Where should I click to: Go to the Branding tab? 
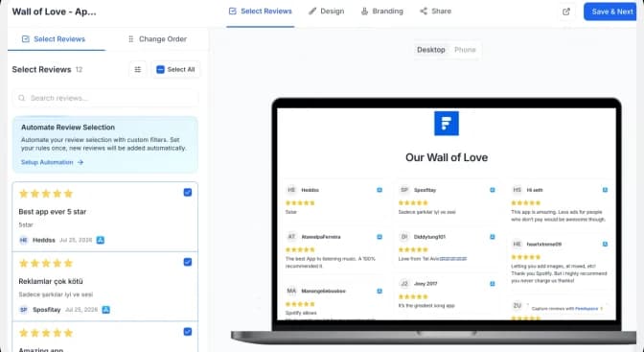tap(382, 12)
